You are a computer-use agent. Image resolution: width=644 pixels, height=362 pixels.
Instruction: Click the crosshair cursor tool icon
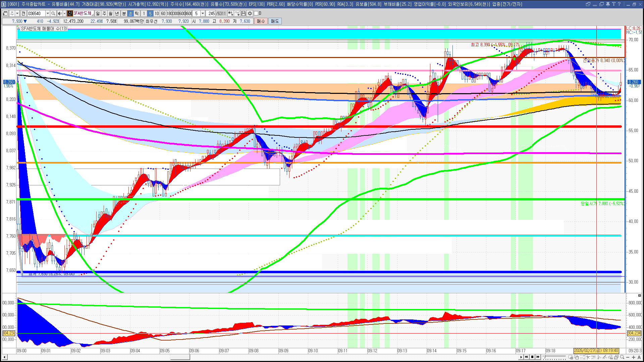pyautogui.click(x=588, y=357)
